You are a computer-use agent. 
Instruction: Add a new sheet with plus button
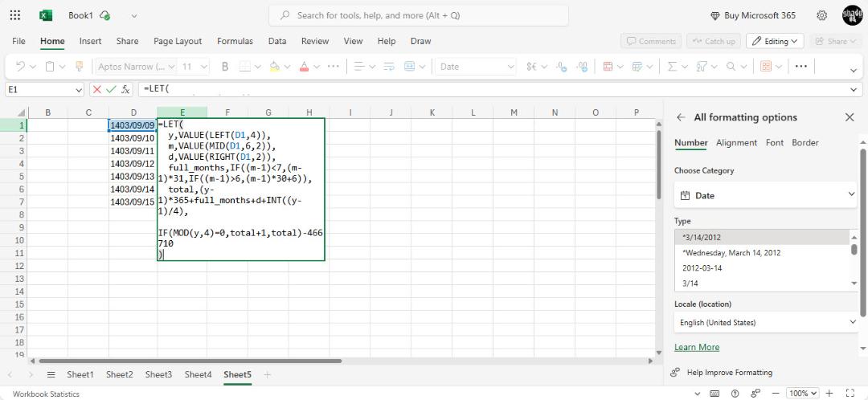coord(268,374)
